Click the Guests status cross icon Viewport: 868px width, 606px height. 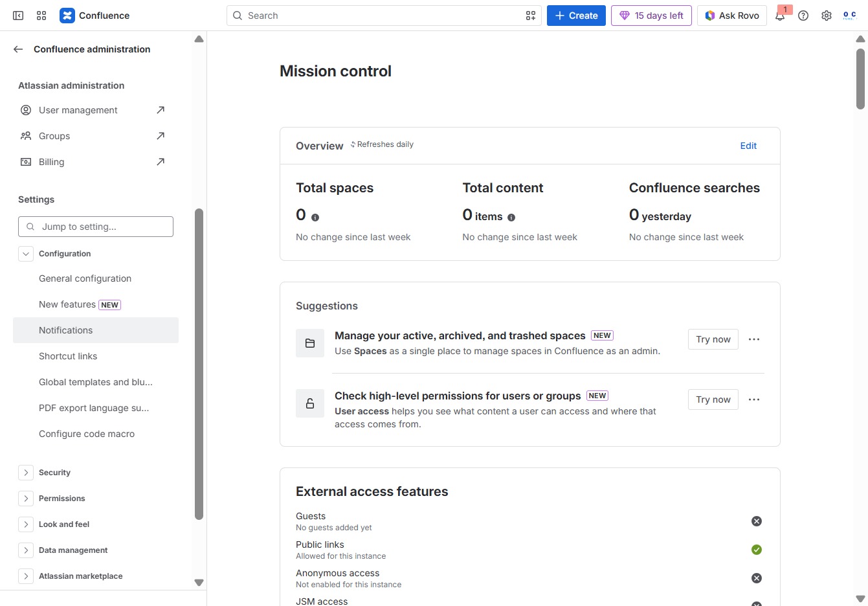coord(757,521)
